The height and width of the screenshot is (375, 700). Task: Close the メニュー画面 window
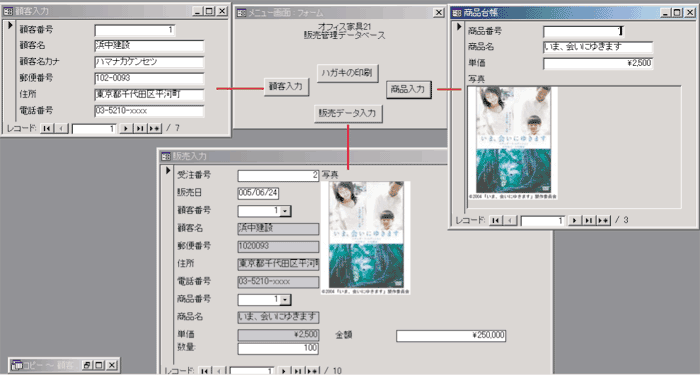439,13
